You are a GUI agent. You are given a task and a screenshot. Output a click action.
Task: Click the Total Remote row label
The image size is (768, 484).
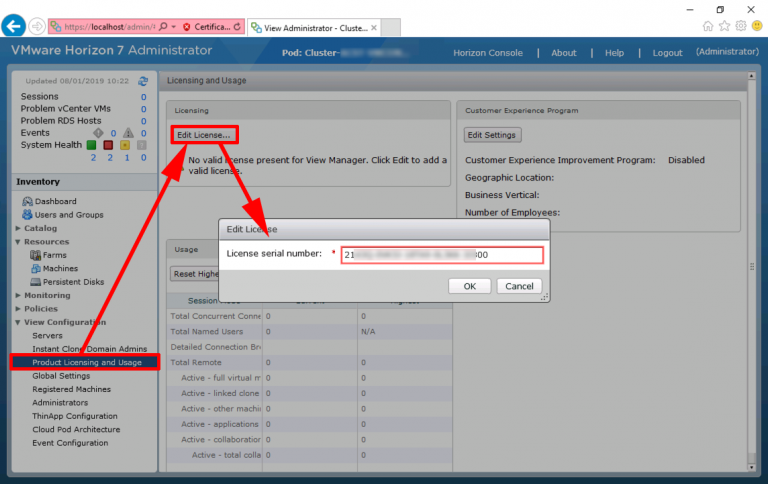click(x=196, y=363)
